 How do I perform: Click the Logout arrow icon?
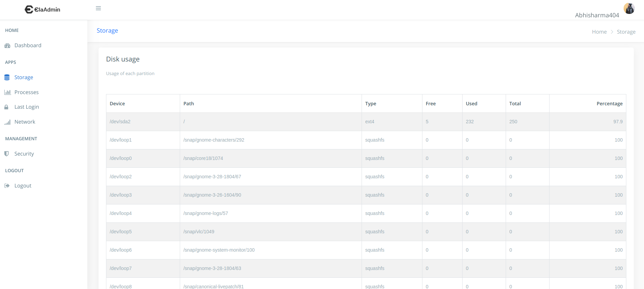pos(7,186)
